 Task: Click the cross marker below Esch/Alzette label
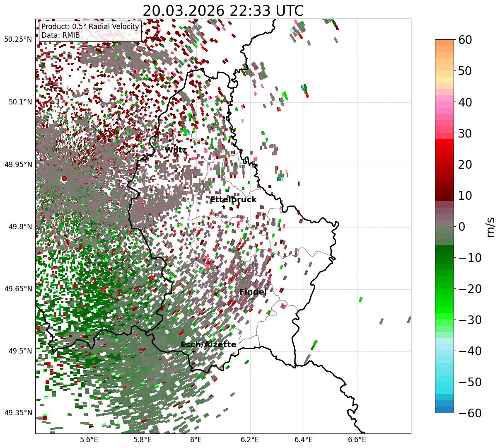(193, 351)
